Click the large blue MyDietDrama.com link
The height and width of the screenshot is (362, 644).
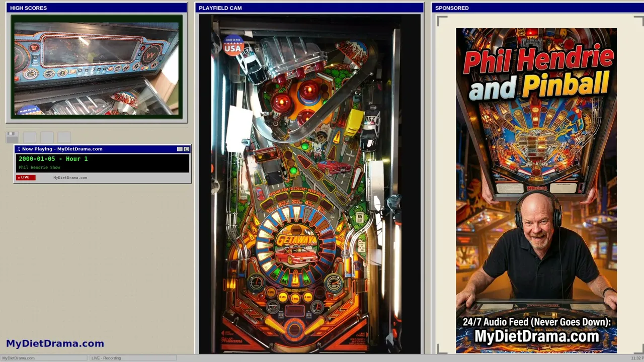click(55, 343)
